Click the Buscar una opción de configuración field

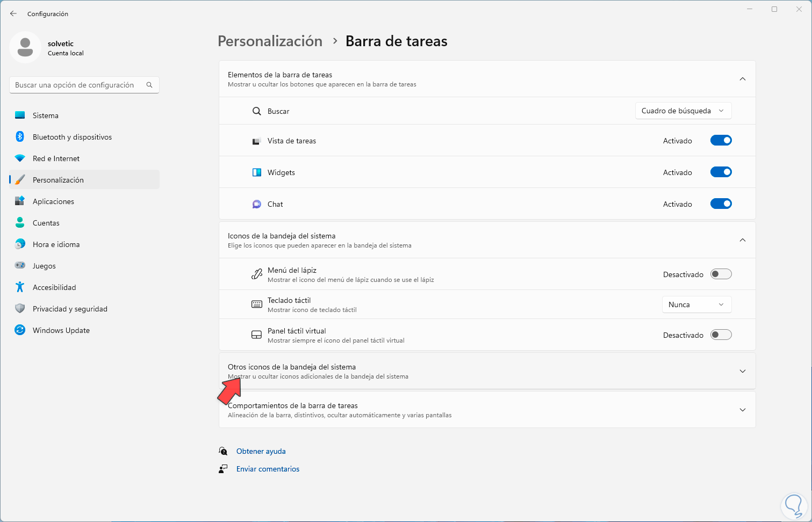pos(75,85)
